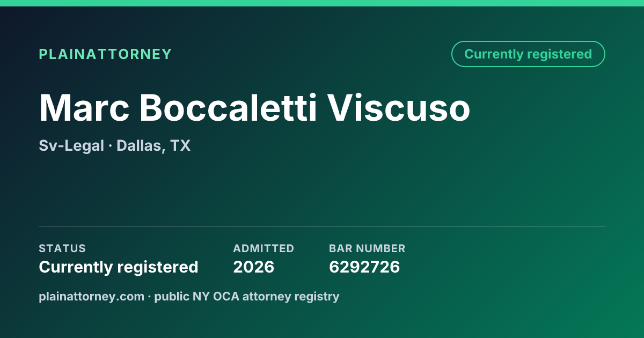Open the plainattorney.com footer link
644x338 pixels.
coord(91,296)
